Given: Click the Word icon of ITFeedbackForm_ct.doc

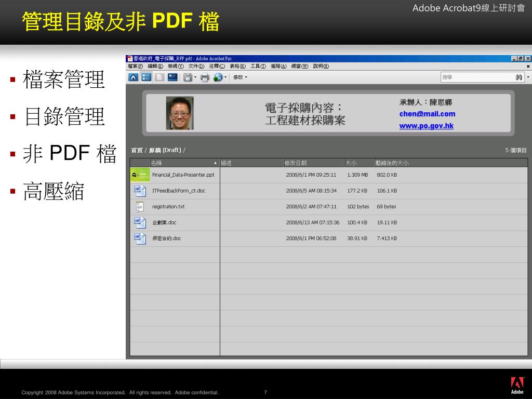Looking at the screenshot, I should coord(140,191).
